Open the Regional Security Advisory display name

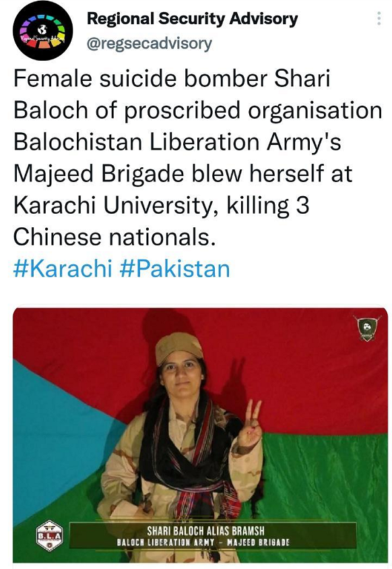click(192, 19)
